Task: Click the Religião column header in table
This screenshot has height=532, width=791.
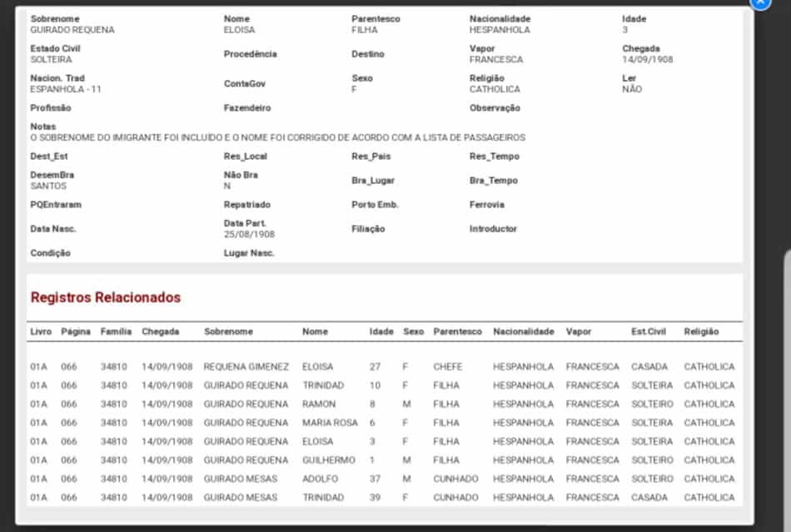Action: pyautogui.click(x=701, y=331)
